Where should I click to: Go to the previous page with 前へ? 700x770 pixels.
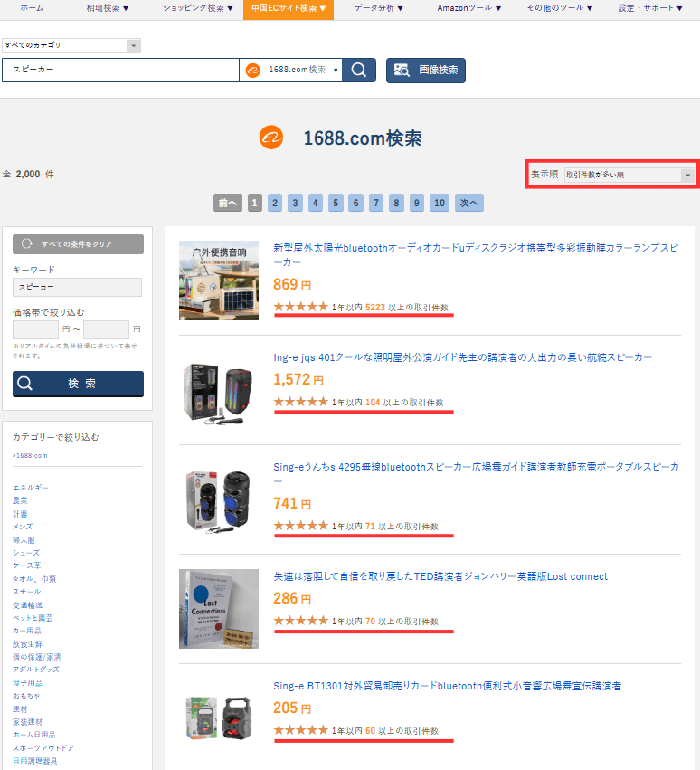(x=228, y=203)
